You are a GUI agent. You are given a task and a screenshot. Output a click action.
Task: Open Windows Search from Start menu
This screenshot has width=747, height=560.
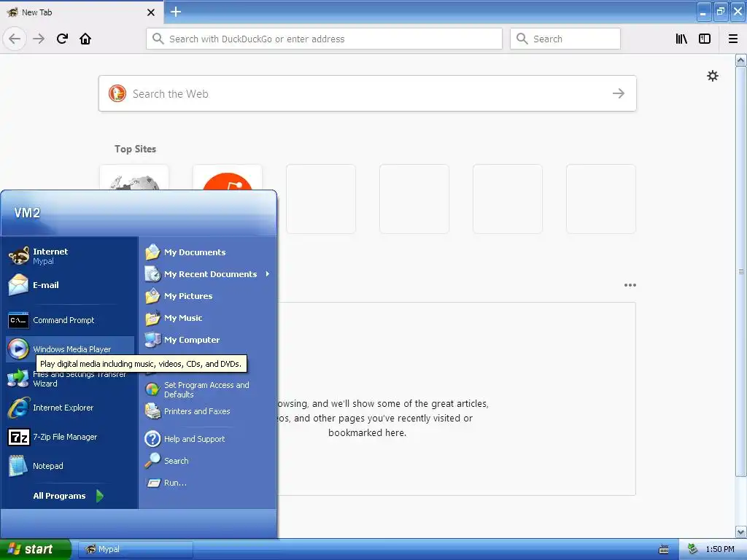point(208,461)
